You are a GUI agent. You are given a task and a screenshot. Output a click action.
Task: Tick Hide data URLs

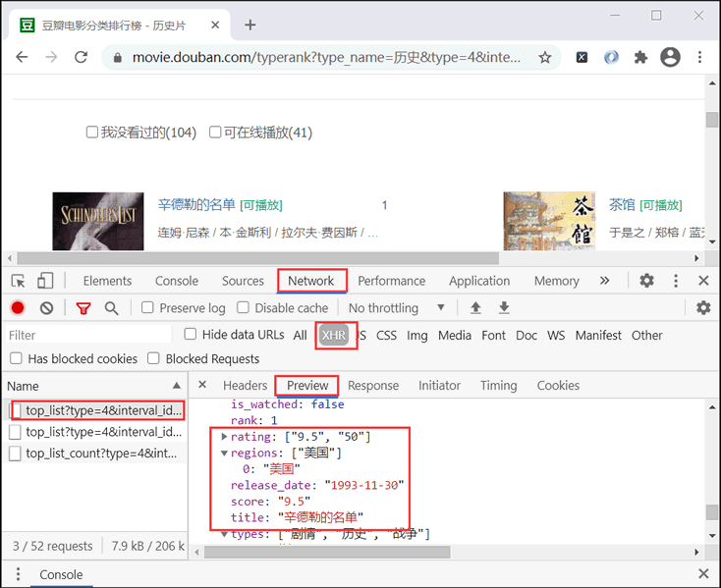(x=190, y=334)
